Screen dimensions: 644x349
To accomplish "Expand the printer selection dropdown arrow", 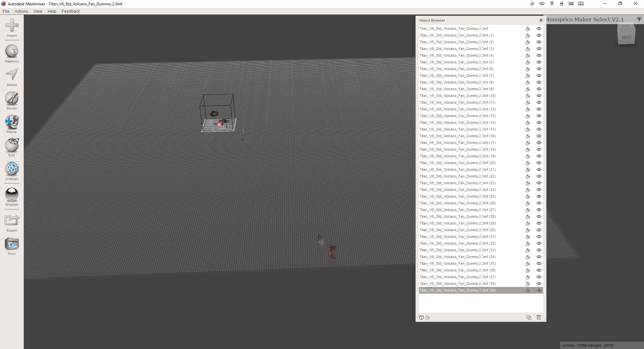I will tap(639, 19).
